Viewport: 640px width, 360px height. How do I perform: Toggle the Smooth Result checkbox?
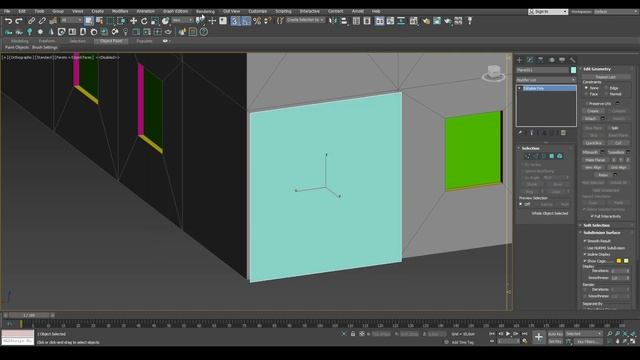(585, 241)
